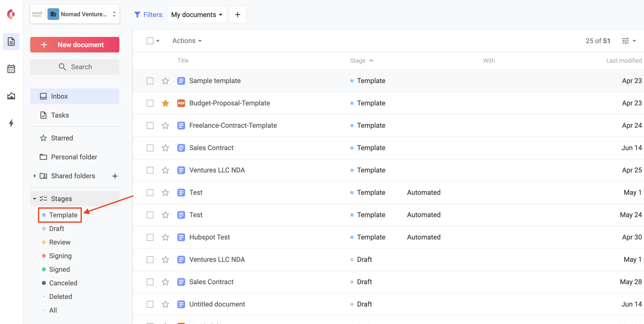Screen dimensions: 644x324
Task: Open the select-all checkbox dropdown arrow
Action: point(158,41)
